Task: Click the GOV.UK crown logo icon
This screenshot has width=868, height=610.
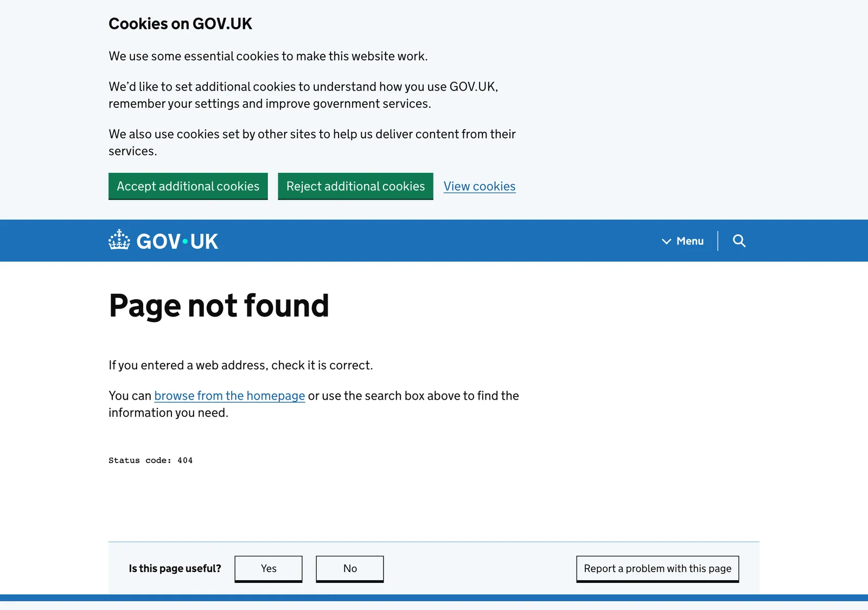Action: tap(119, 240)
